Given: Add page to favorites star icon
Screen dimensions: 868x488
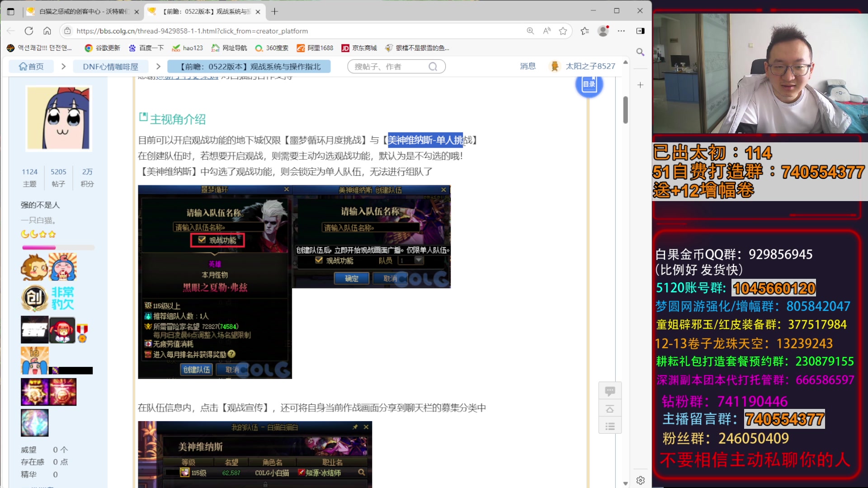Looking at the screenshot, I should coord(563,31).
